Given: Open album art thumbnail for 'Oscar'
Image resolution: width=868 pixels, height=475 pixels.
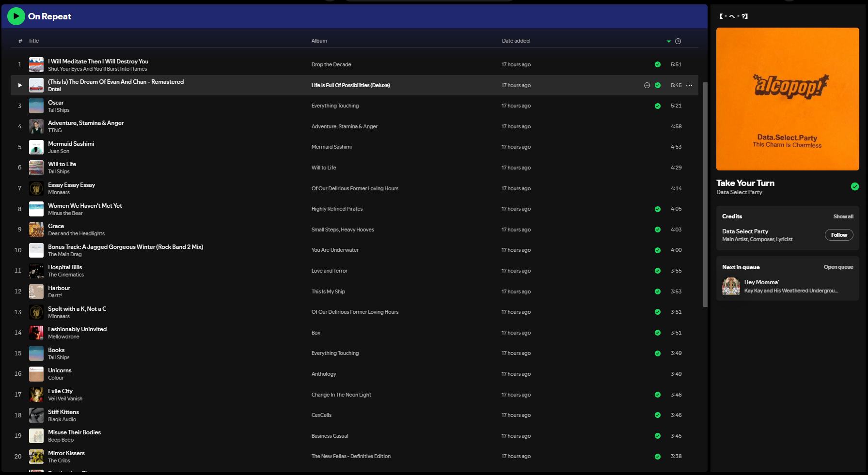Looking at the screenshot, I should [x=36, y=106].
